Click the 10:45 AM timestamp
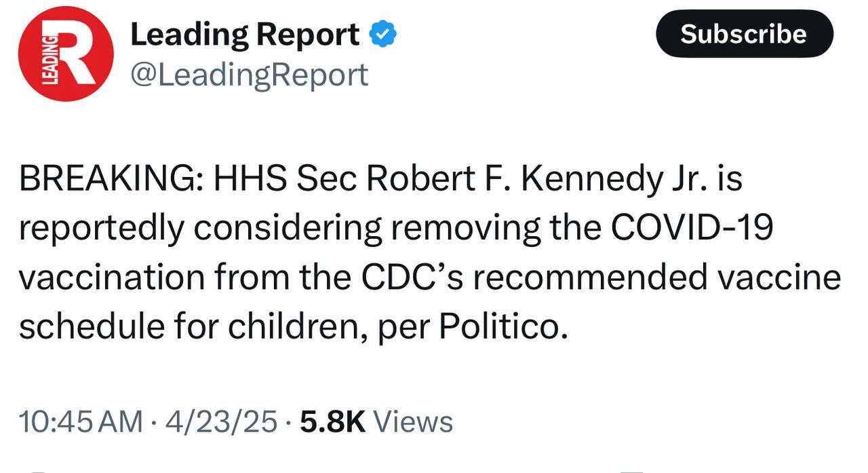Screen dimensions: 868x473 (81, 421)
